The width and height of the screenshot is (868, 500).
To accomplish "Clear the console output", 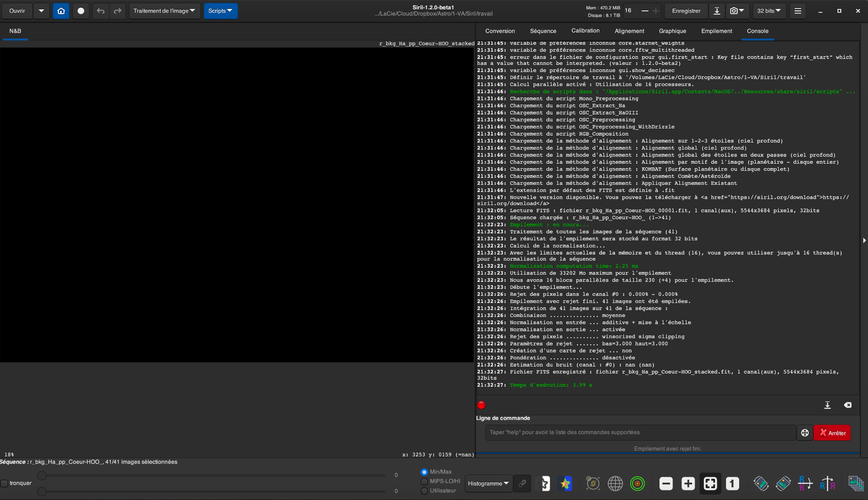I will click(848, 405).
